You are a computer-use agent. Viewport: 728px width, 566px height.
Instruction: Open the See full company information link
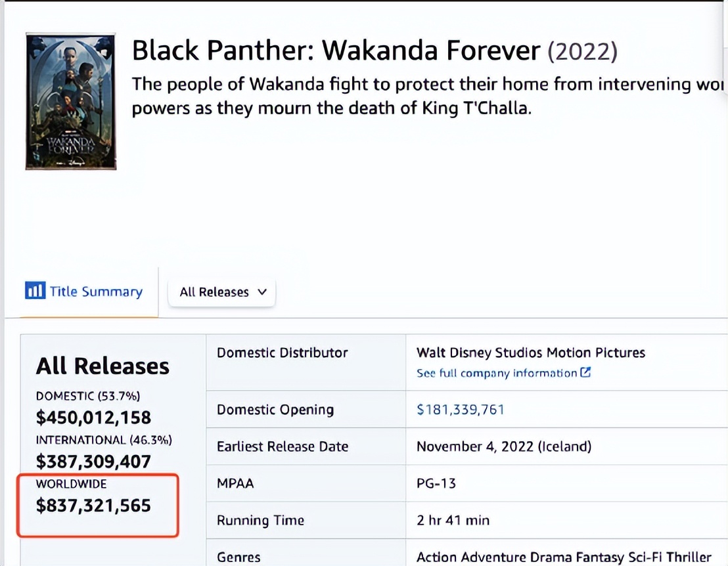coord(497,373)
